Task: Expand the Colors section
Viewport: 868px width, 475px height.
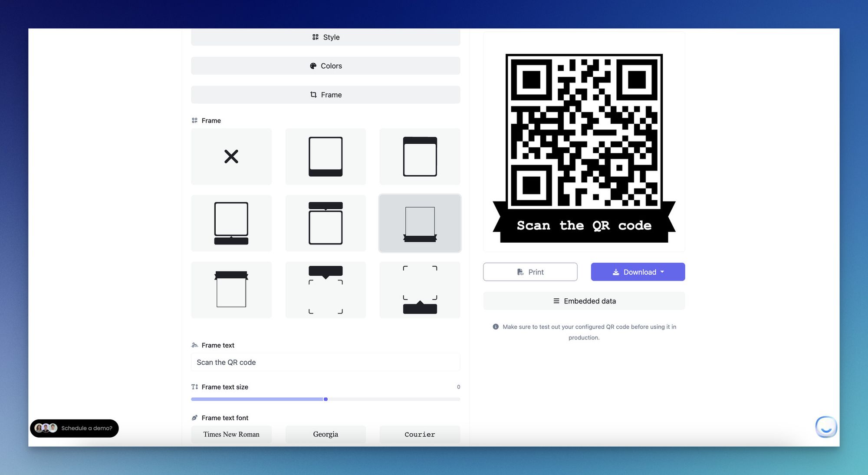Action: pyautogui.click(x=325, y=66)
